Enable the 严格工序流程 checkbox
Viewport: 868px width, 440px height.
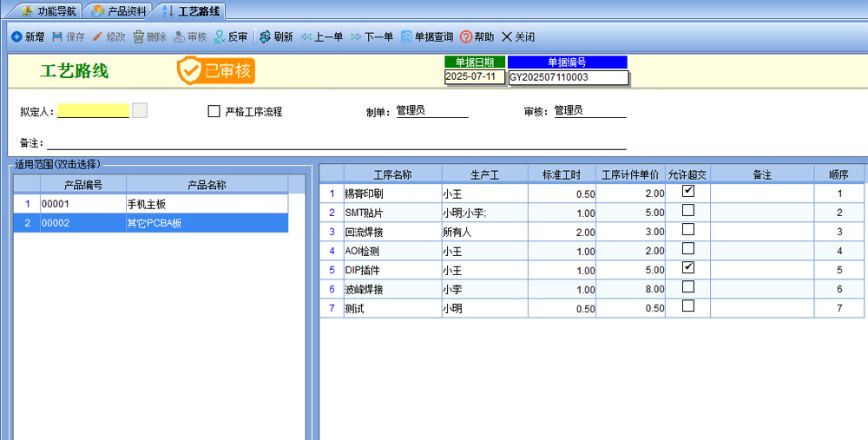214,111
